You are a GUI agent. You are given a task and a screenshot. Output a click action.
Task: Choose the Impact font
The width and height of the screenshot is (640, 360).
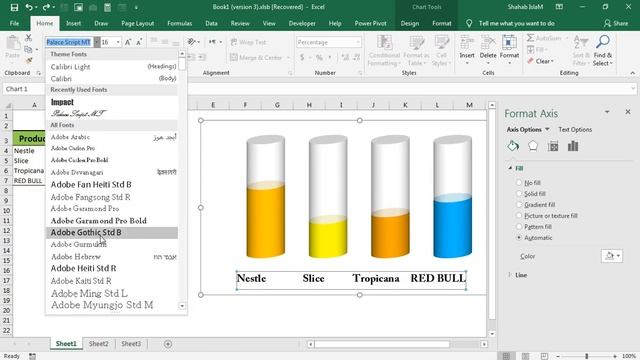(112, 102)
